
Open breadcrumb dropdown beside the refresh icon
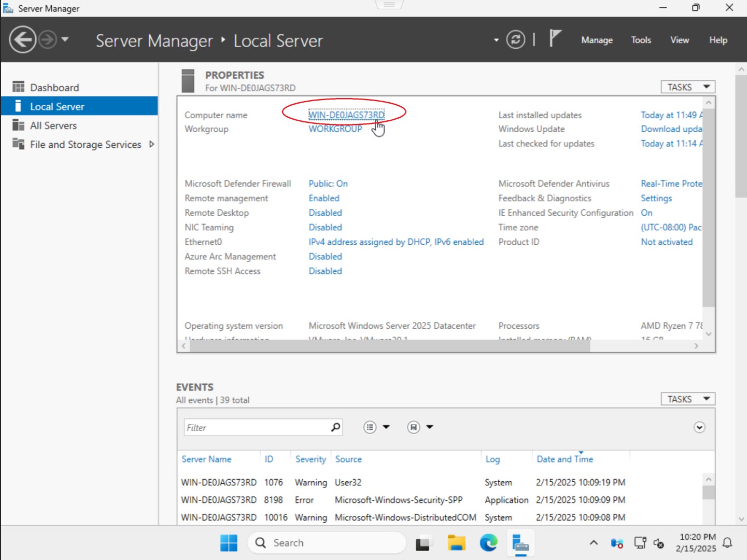496,40
